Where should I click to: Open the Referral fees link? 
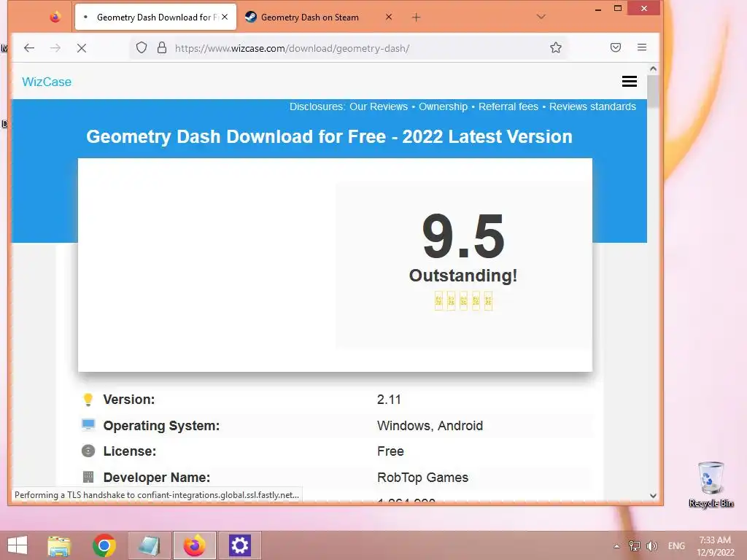coord(508,106)
